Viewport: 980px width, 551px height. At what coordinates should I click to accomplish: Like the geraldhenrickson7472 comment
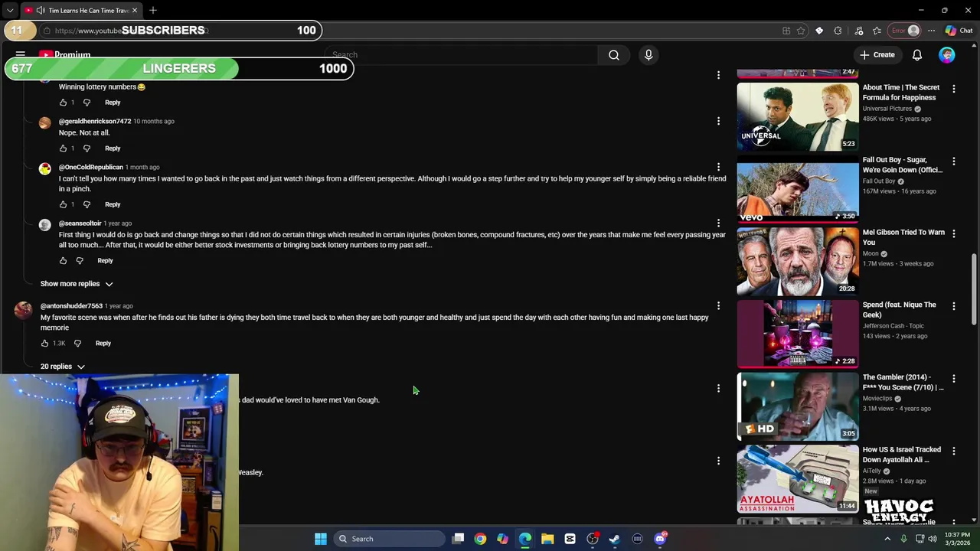coord(63,148)
